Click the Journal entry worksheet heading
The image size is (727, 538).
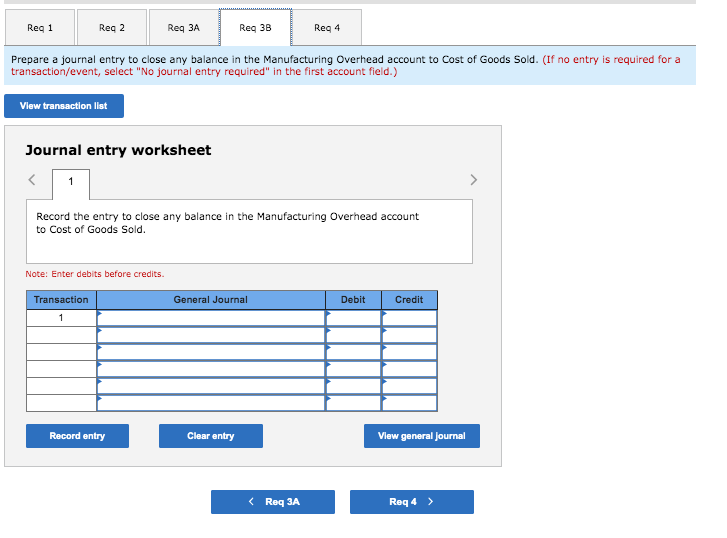pos(118,150)
